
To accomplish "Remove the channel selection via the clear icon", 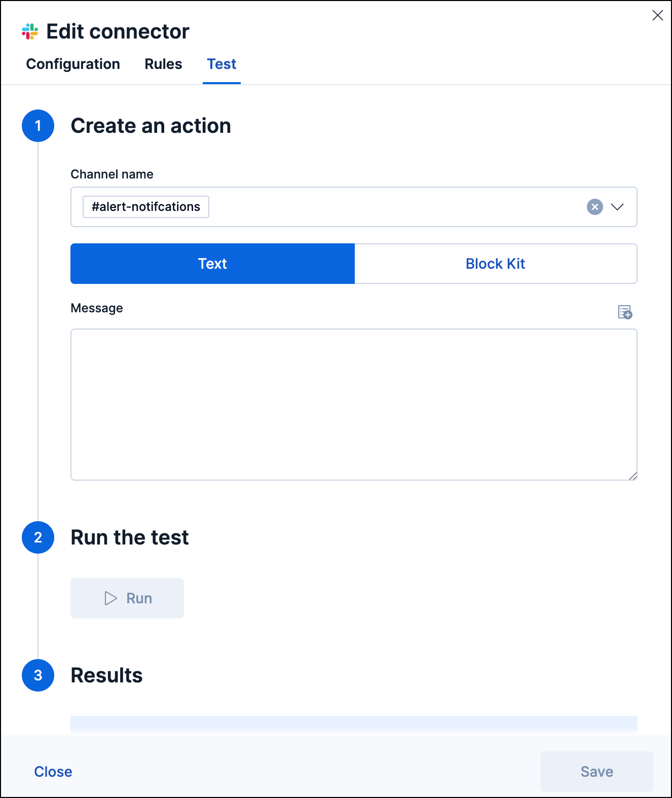I will [x=594, y=207].
